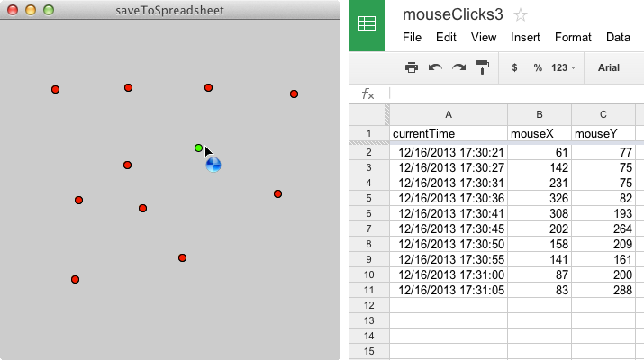Image resolution: width=644 pixels, height=360 pixels.
Task: Click the print icon in toolbar
Action: [412, 67]
